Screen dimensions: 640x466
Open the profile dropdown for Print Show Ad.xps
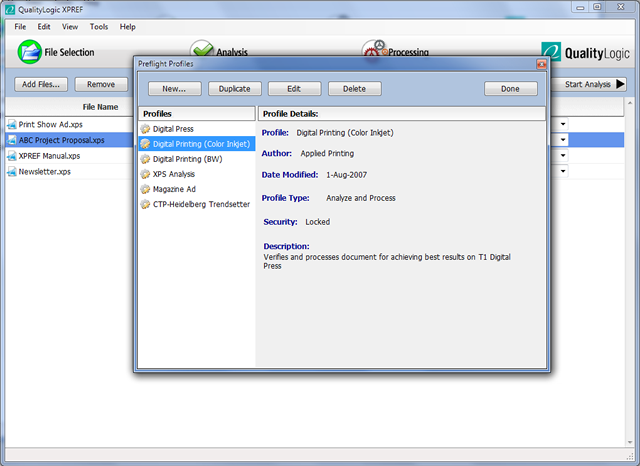(x=563, y=124)
